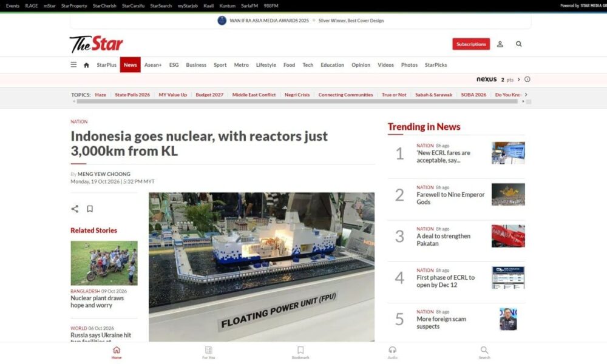
Task: Click the SuriaFM link in top bar
Action: (249, 6)
